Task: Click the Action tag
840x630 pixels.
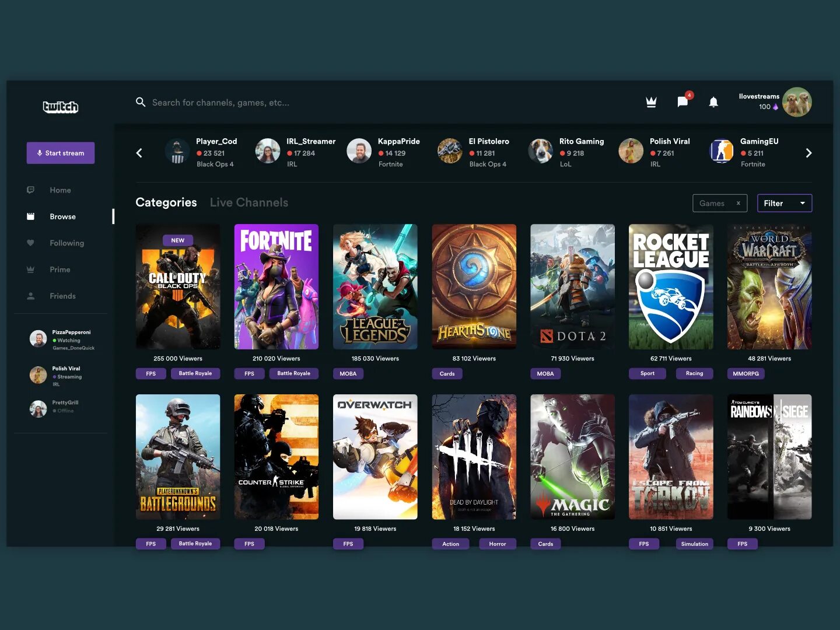Action: click(451, 544)
